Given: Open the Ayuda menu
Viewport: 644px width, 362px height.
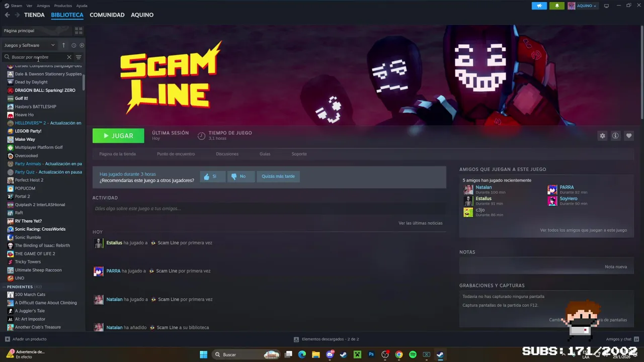Looking at the screenshot, I should tap(82, 6).
